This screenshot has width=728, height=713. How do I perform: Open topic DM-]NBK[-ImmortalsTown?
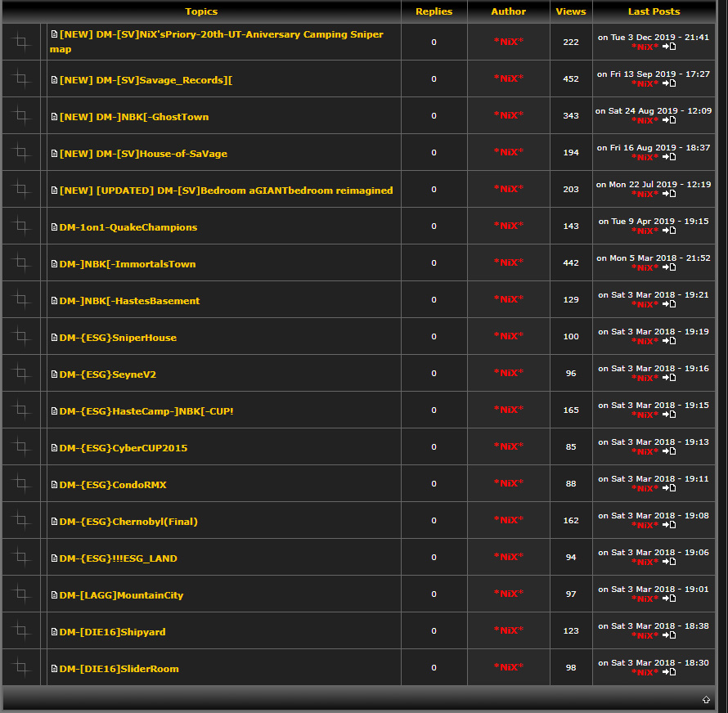[128, 264]
